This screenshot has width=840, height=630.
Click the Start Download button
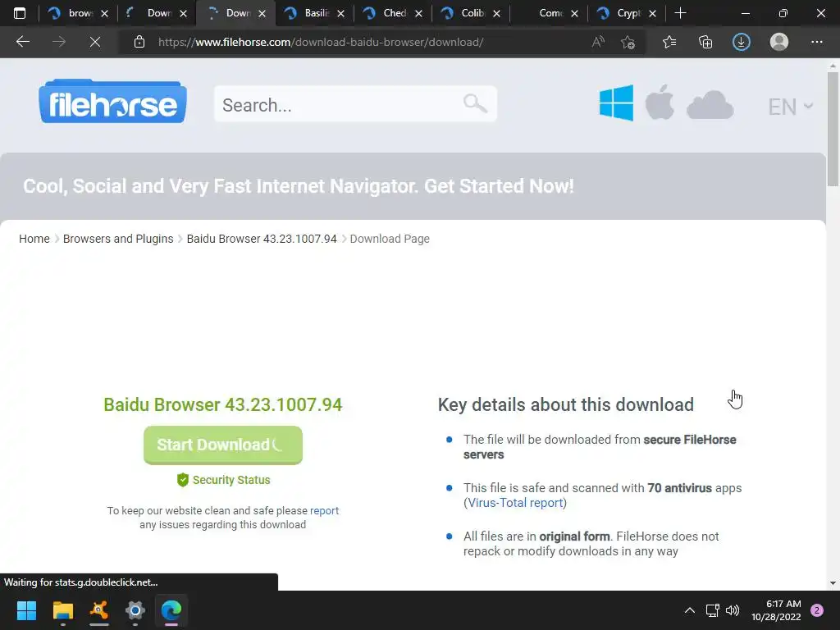click(223, 445)
